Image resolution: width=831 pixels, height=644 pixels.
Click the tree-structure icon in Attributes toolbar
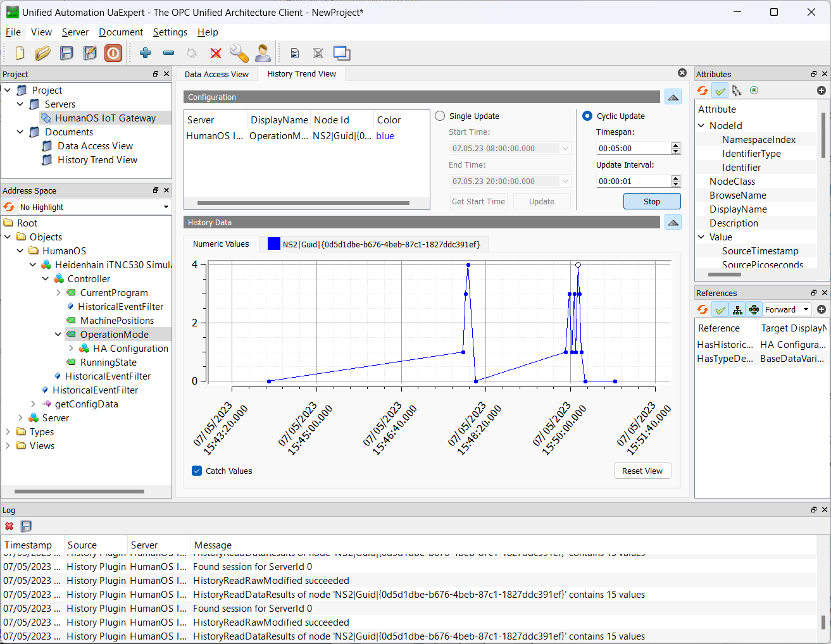point(737,90)
